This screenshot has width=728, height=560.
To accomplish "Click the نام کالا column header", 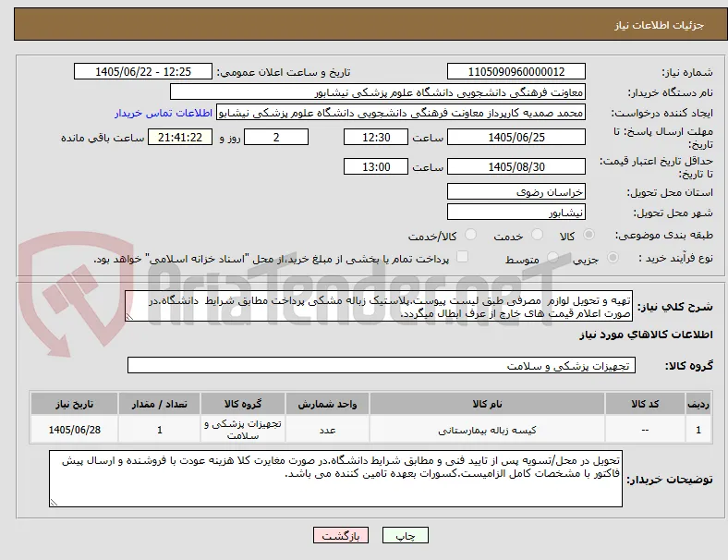I will 487,404.
